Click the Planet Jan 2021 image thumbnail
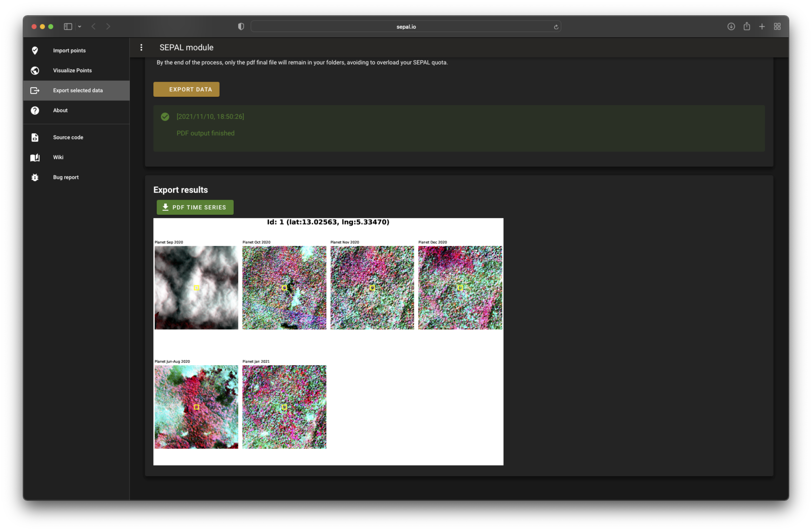This screenshot has width=812, height=531. coord(284,407)
